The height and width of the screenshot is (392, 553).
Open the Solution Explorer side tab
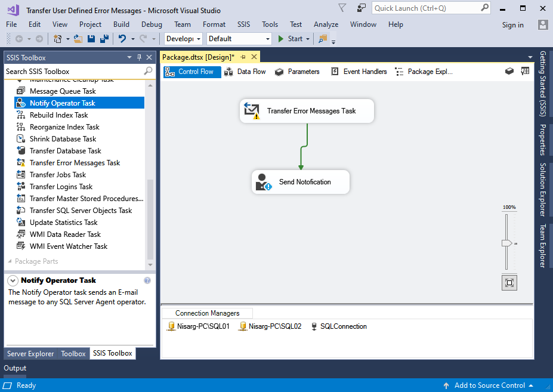click(x=543, y=190)
